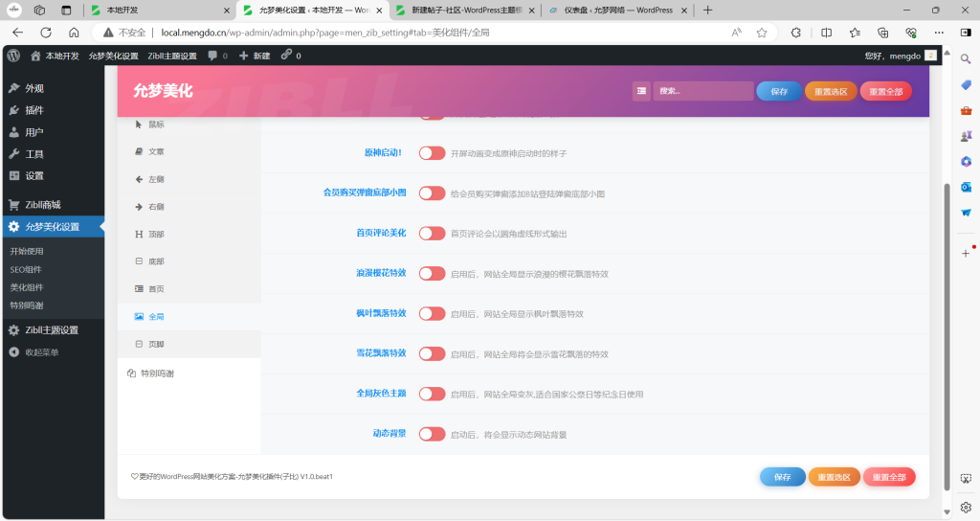980x521 pixels.
Task: Click the bottom 重置全部 button
Action: pyautogui.click(x=888, y=477)
